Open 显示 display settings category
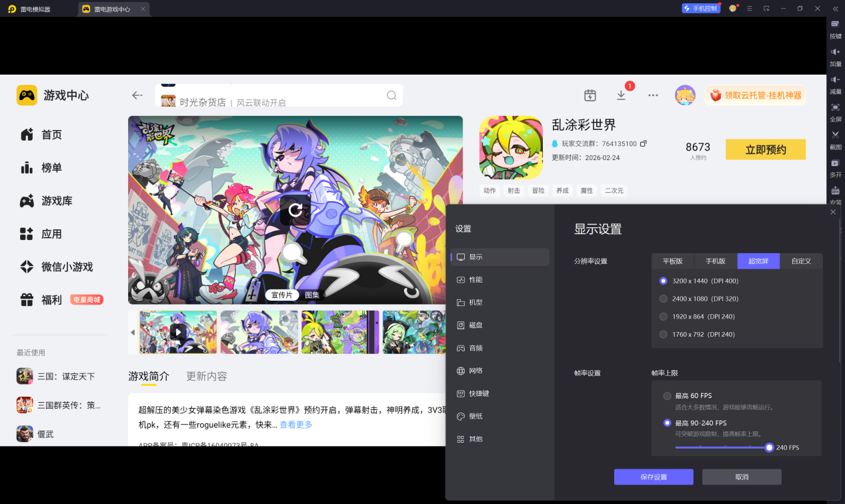Screen dimensions: 845x504 500,257
